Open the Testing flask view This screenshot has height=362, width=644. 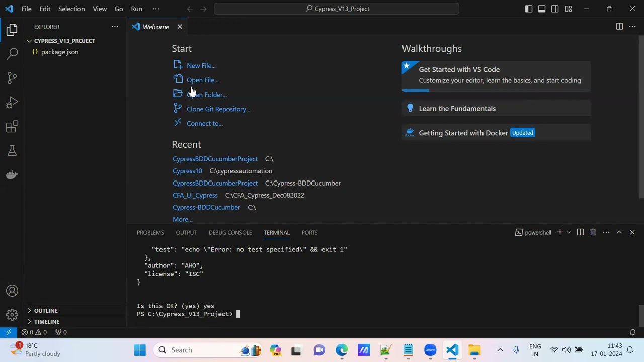pyautogui.click(x=12, y=151)
